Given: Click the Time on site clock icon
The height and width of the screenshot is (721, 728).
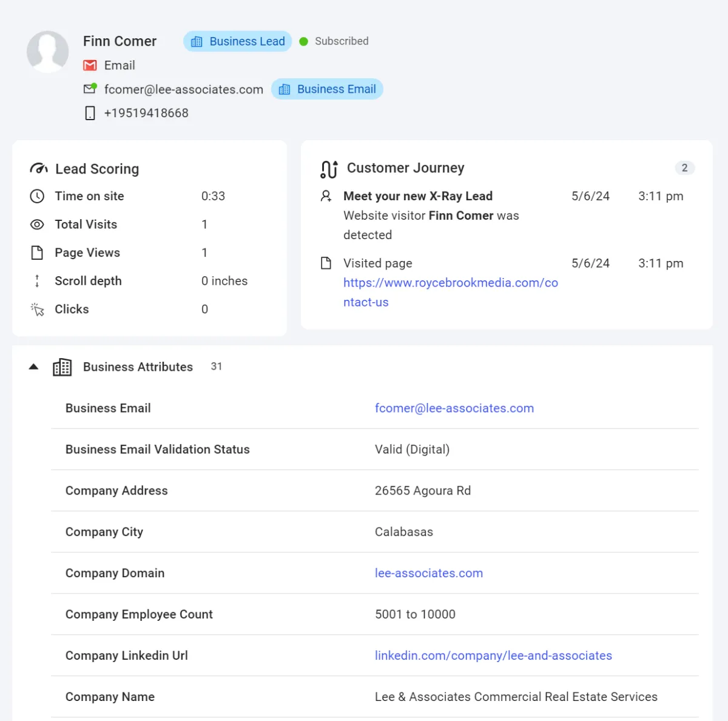Looking at the screenshot, I should [x=37, y=196].
